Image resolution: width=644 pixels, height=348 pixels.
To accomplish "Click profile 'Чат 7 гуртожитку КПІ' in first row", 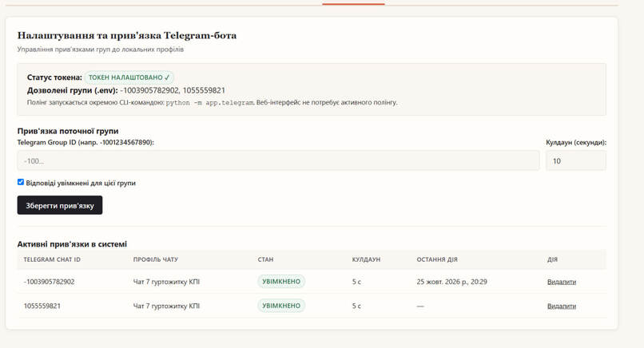I will [x=166, y=282].
